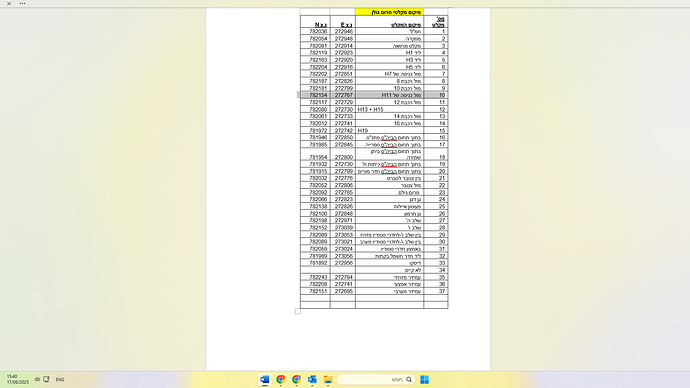Viewport: 690px width, 388px height.
Task: Click row number '1' cell
Action: (436, 32)
